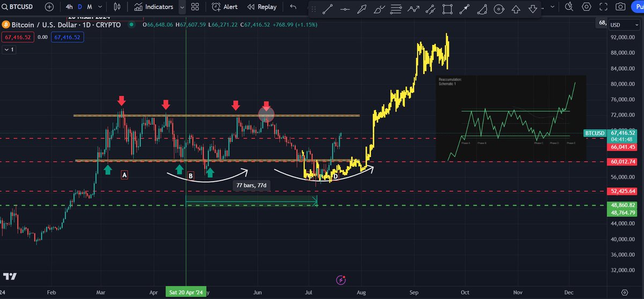
Task: Select the parallel channel tool
Action: (430, 9)
